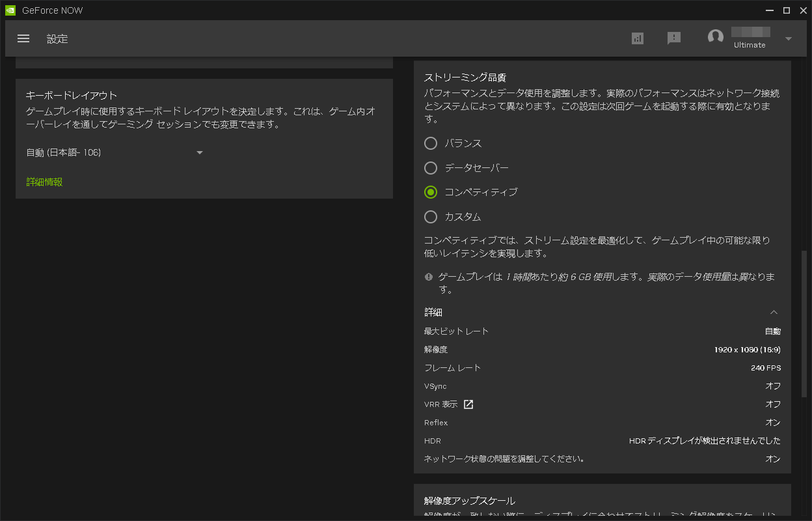
Task: Collapse the 詳細 section chevron
Action: click(x=774, y=312)
